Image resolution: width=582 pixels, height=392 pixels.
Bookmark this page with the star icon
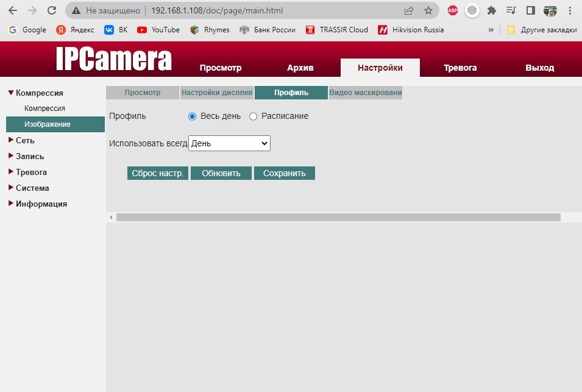point(428,10)
